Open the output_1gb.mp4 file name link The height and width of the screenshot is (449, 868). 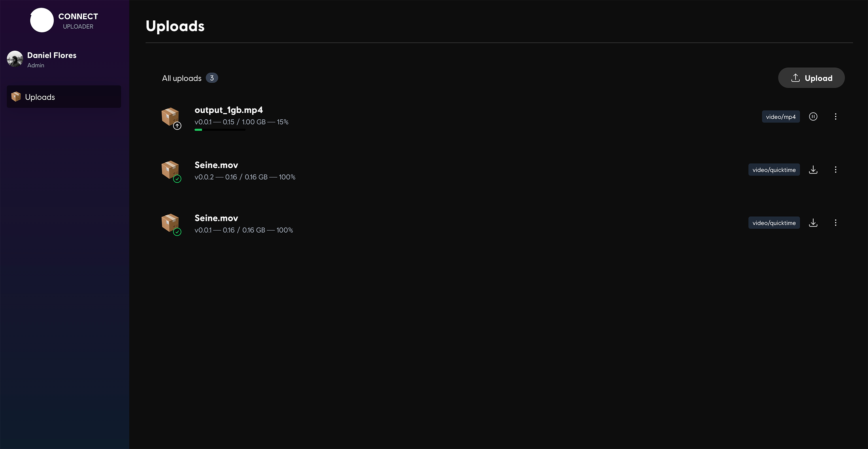point(229,110)
